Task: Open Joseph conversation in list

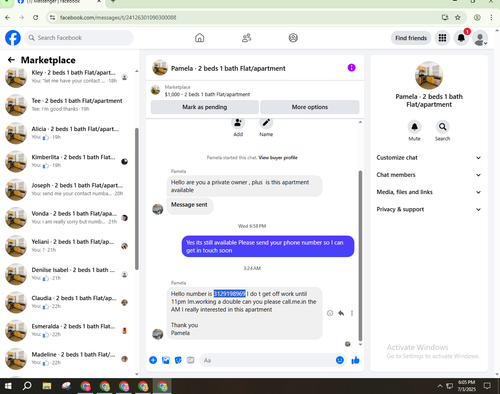Action: click(x=67, y=189)
